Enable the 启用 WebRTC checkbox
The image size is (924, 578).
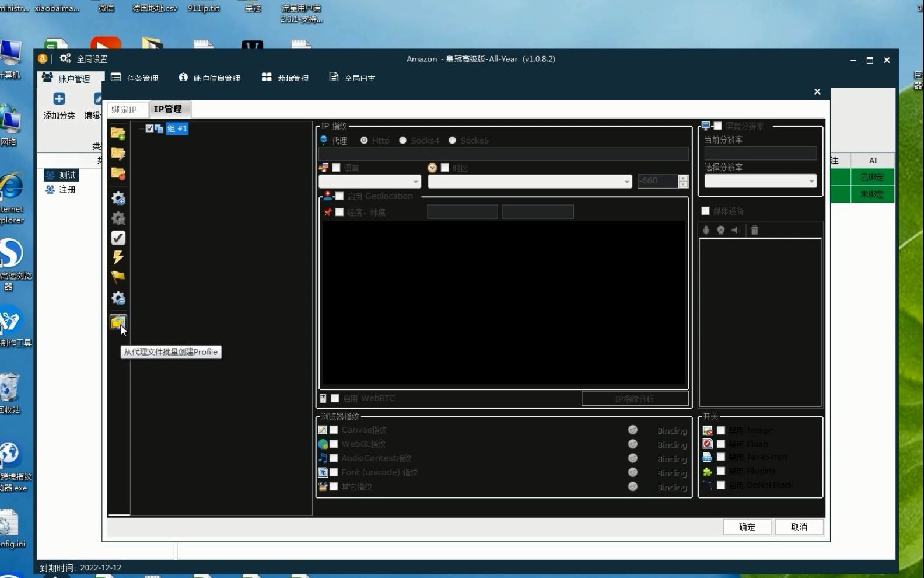[335, 398]
